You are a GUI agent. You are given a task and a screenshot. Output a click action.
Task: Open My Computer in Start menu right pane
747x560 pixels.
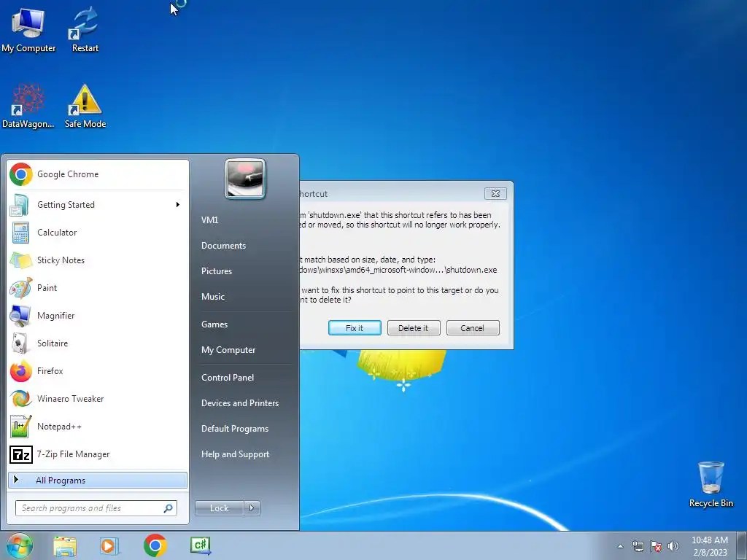(228, 350)
